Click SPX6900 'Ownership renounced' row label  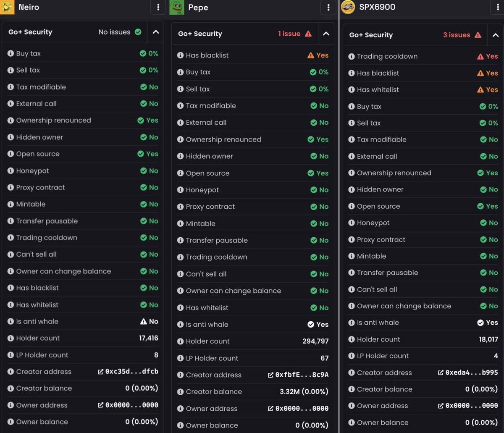(394, 173)
